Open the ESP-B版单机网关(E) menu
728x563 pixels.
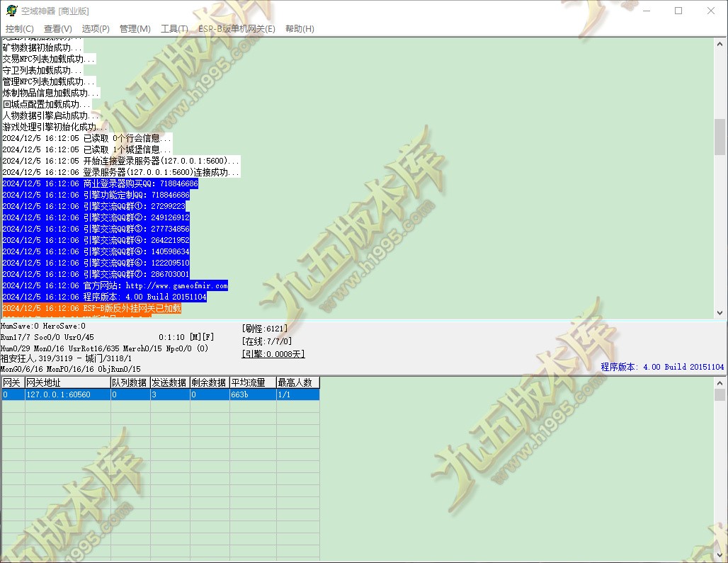point(237,29)
